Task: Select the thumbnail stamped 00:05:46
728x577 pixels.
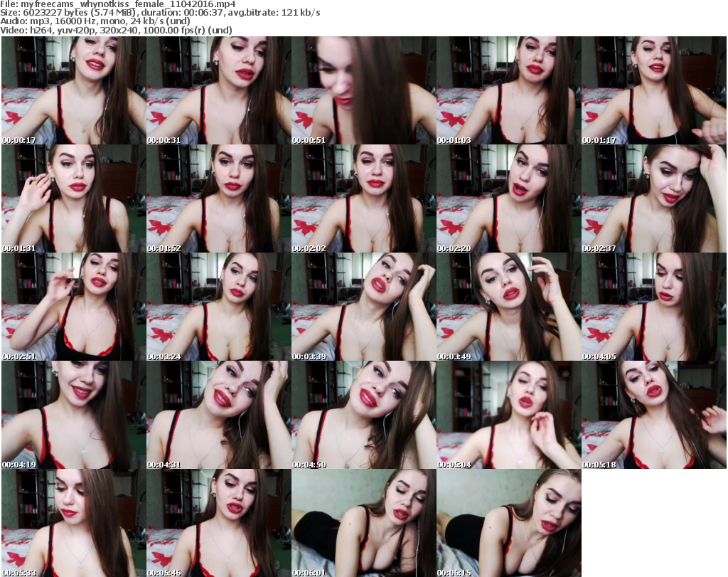Action: point(219,523)
